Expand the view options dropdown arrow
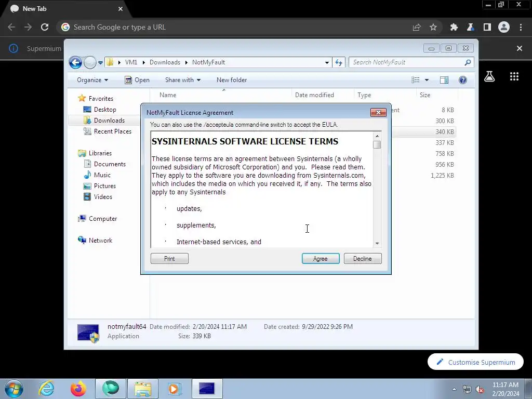Image resolution: width=532 pixels, height=399 pixels. pos(427,80)
